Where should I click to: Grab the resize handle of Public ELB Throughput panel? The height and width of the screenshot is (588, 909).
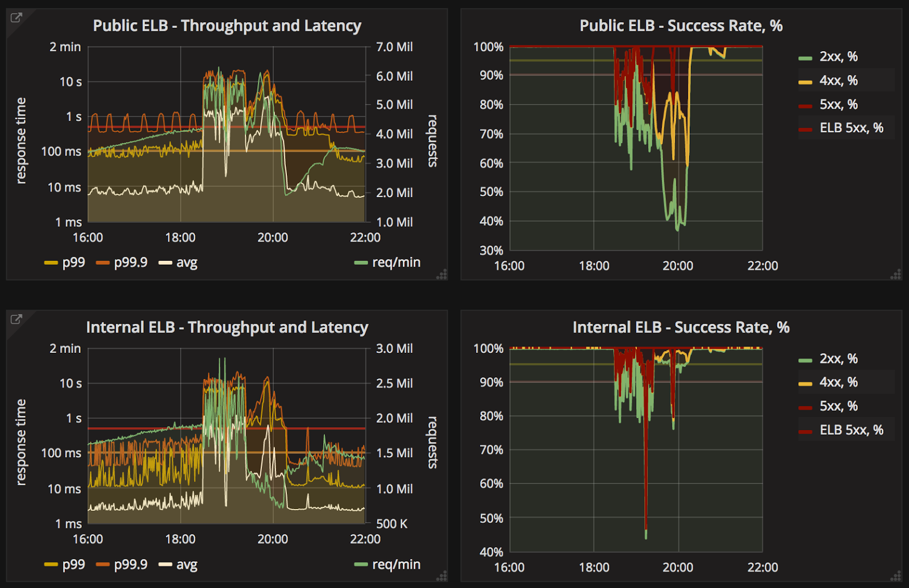[441, 274]
